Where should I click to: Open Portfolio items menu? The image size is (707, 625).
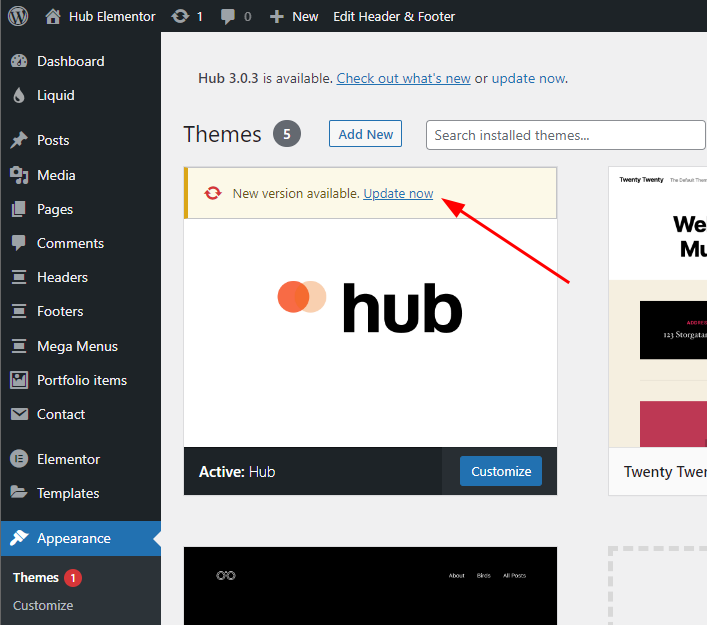tap(81, 380)
